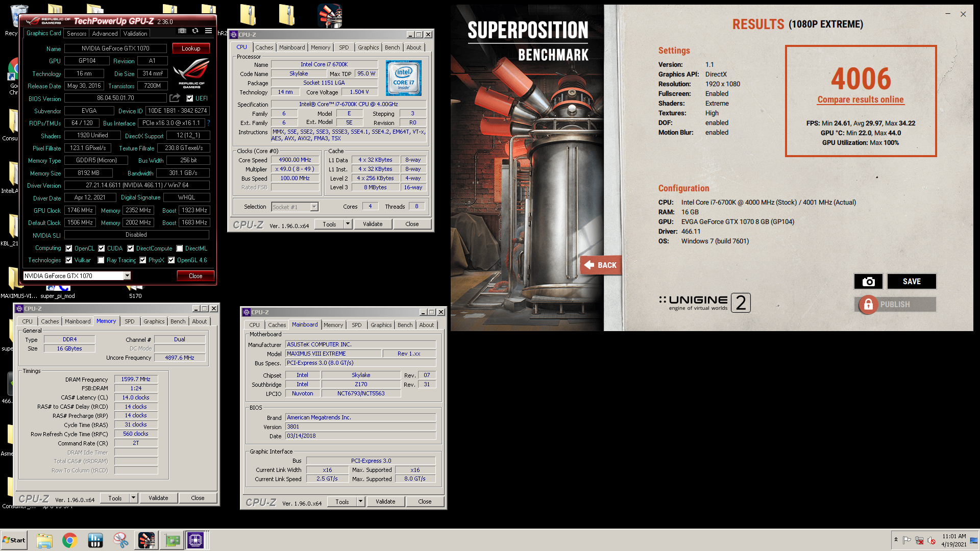Open the Bench tab in CPU-Z CPU window
The height and width of the screenshot is (551, 980).
point(393,47)
